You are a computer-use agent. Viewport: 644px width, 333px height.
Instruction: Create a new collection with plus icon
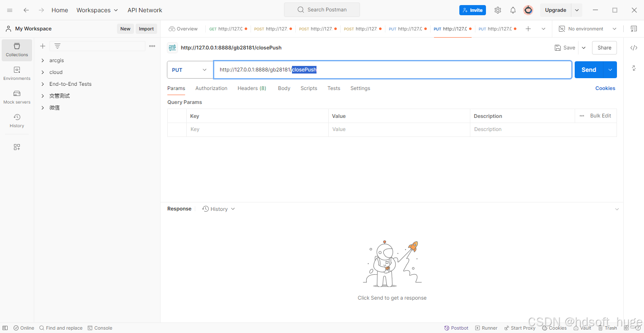43,46
